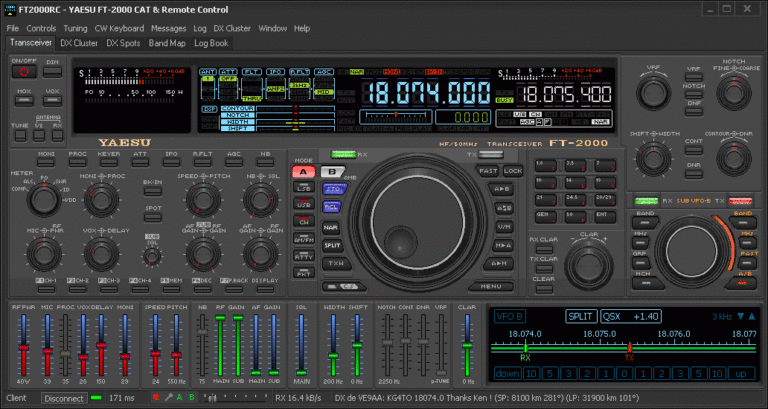768x409 pixels.
Task: Open the Tuning menu
Action: click(x=75, y=28)
